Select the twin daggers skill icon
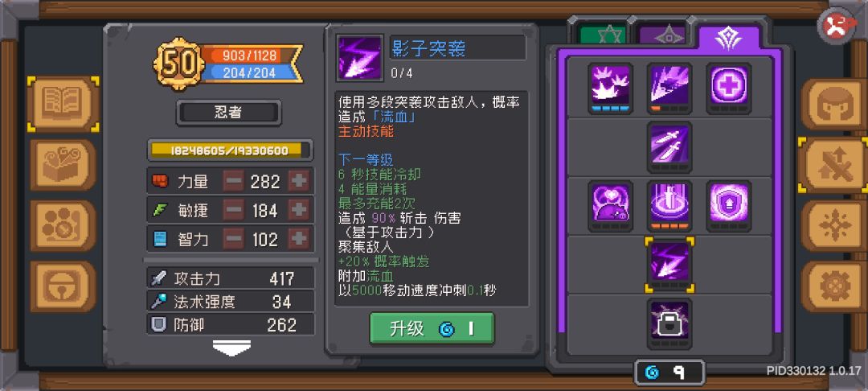This screenshot has height=391, width=868. [x=669, y=146]
